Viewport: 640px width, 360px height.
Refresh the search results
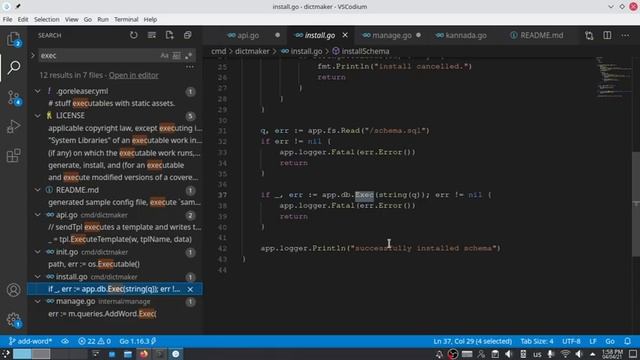click(x=133, y=35)
